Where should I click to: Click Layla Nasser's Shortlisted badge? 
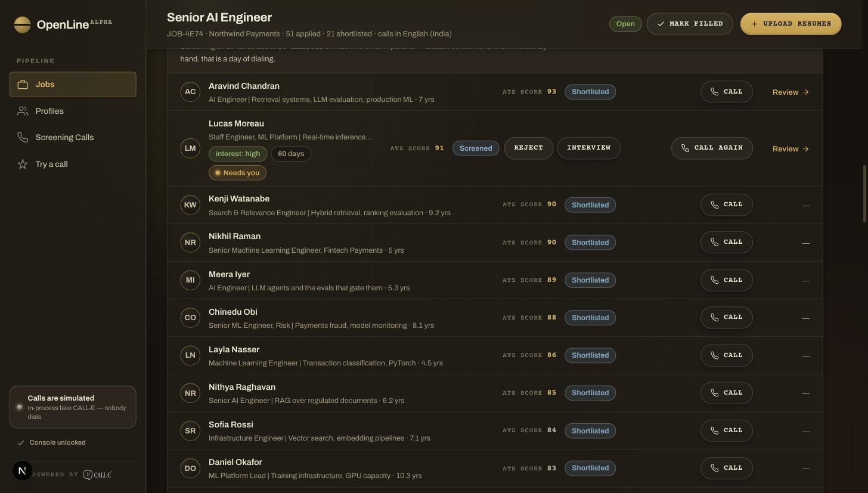point(590,355)
